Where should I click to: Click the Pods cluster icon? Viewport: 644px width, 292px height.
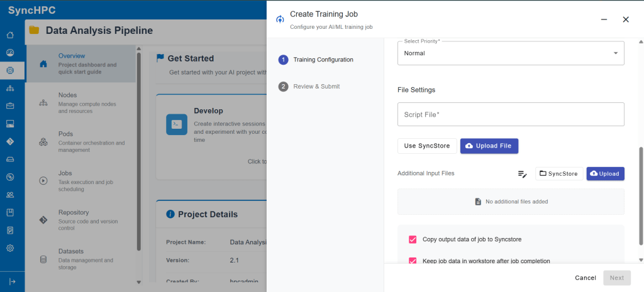point(43,142)
